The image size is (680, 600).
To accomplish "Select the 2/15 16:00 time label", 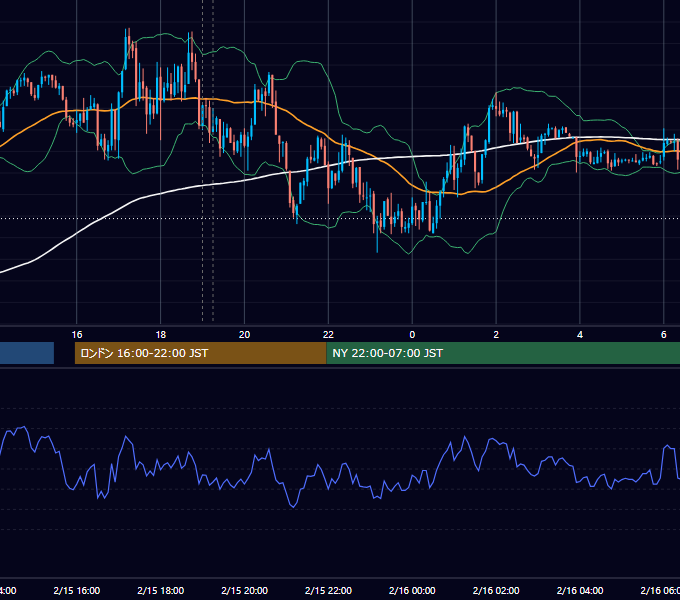I will (x=77, y=590).
